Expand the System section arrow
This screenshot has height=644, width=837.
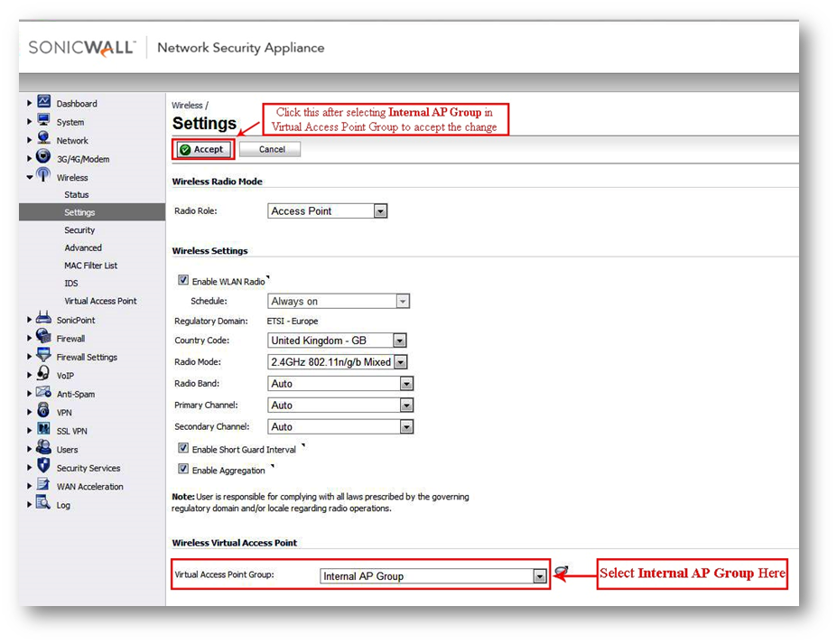pyautogui.click(x=30, y=122)
